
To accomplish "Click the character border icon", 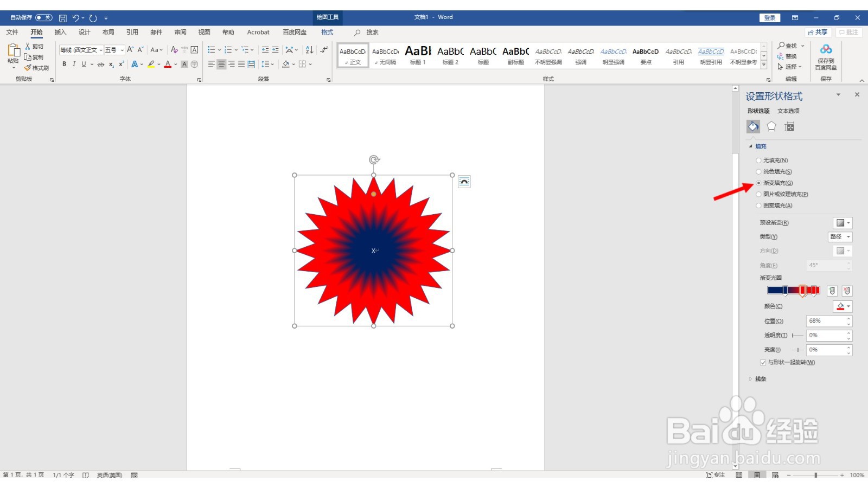I will point(194,50).
